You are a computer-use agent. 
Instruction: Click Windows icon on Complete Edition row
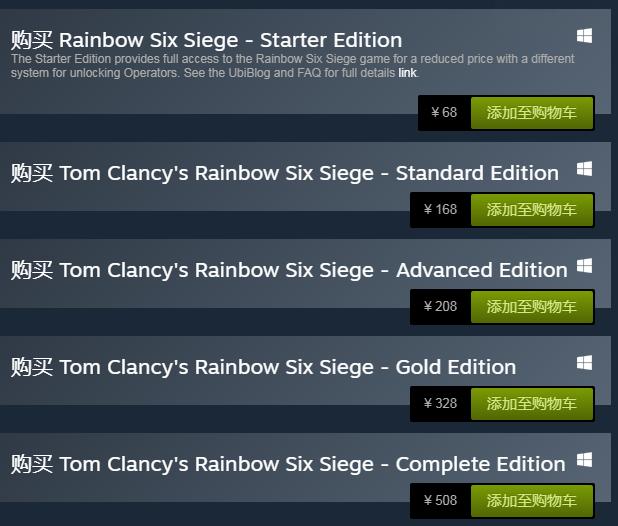585,459
